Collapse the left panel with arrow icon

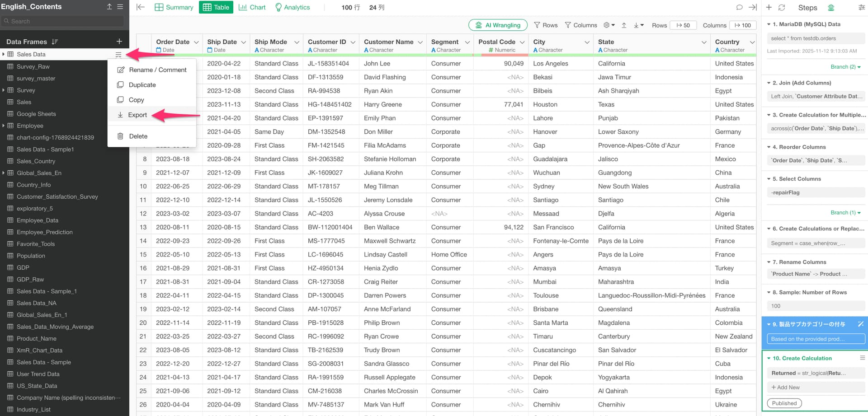(141, 7)
